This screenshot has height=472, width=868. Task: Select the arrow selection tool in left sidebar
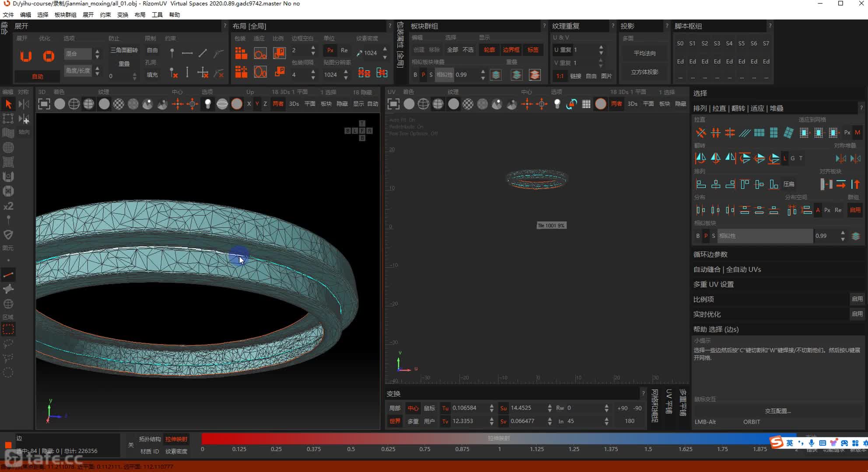tap(8, 104)
